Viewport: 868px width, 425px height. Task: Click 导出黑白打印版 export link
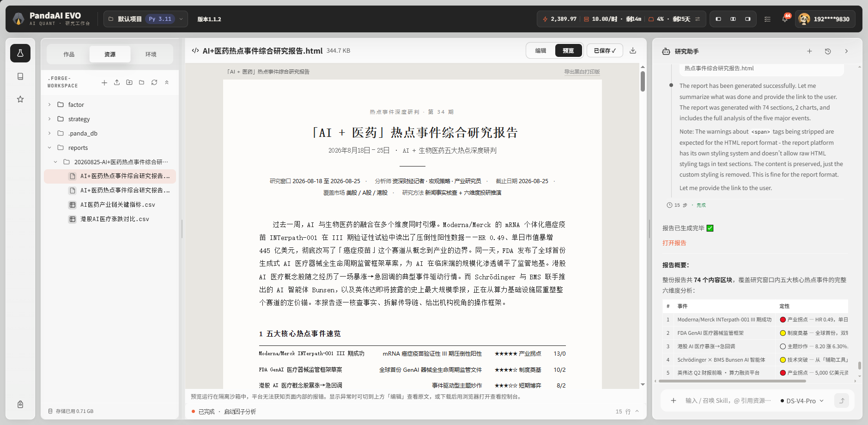pyautogui.click(x=582, y=72)
